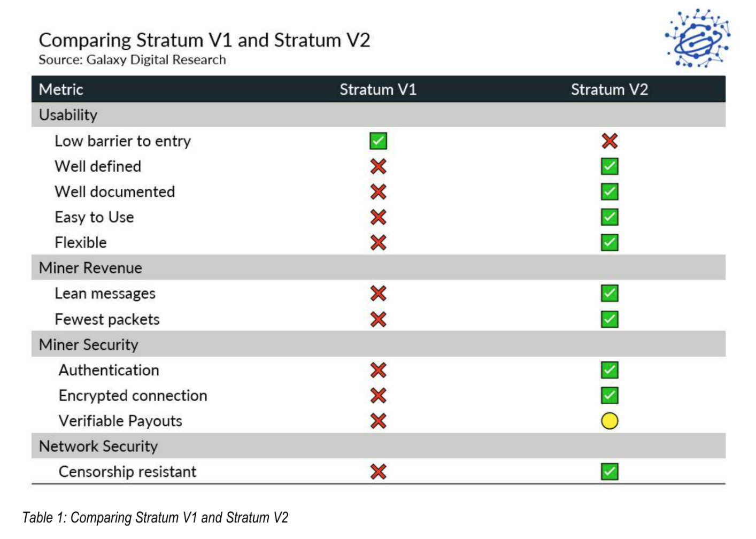Click Stratum V1 red X for Censorship resistant

(378, 472)
